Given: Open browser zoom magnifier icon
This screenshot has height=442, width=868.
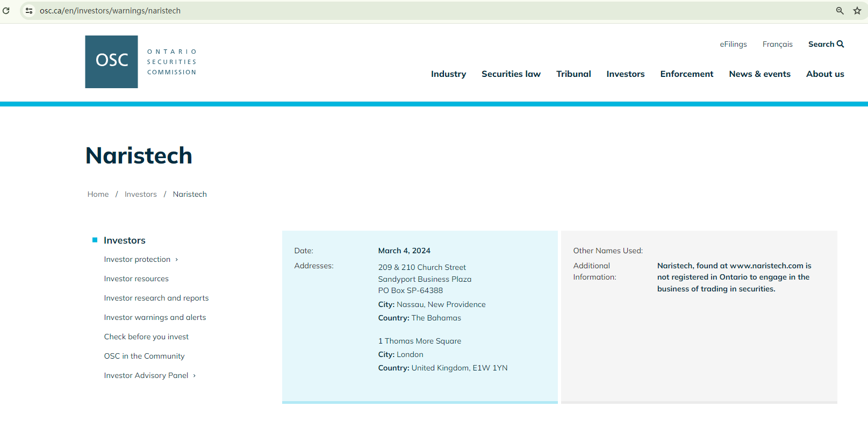Looking at the screenshot, I should click(x=840, y=11).
